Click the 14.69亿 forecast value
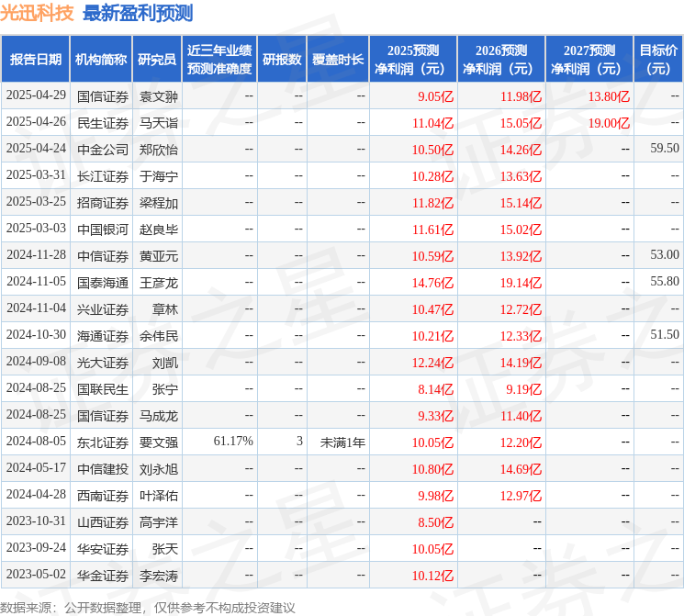The height and width of the screenshot is (616, 684). pos(521,469)
